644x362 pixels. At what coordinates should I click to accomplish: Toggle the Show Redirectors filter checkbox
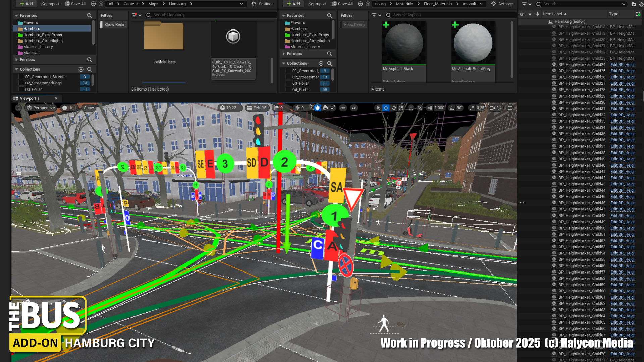coord(101,25)
